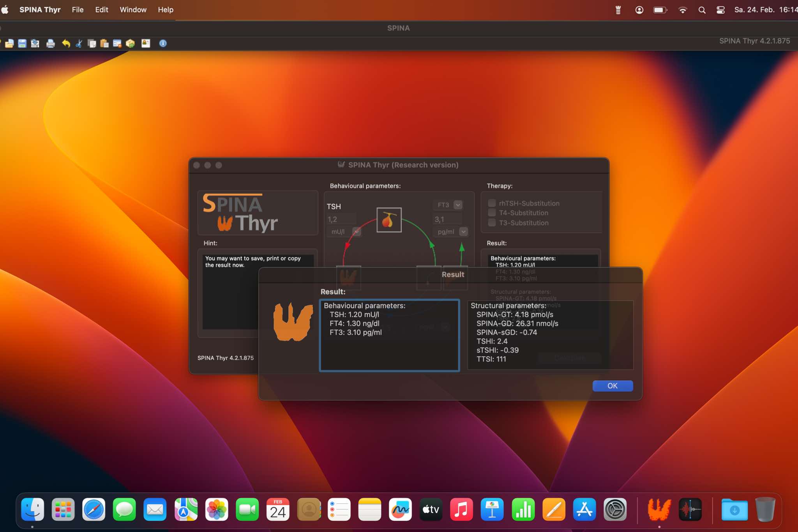This screenshot has width=798, height=532.
Task: Click the Open folder toolbar icon
Action: point(9,43)
